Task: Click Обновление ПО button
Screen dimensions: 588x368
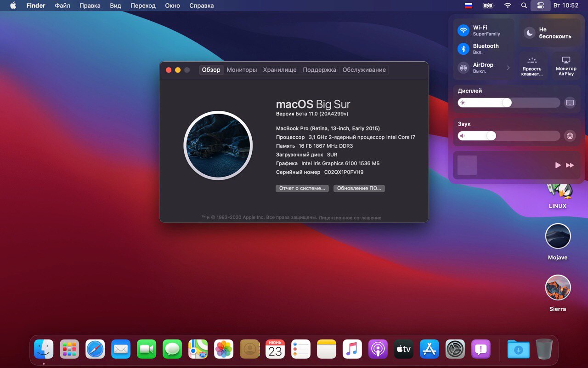Action: (x=359, y=188)
